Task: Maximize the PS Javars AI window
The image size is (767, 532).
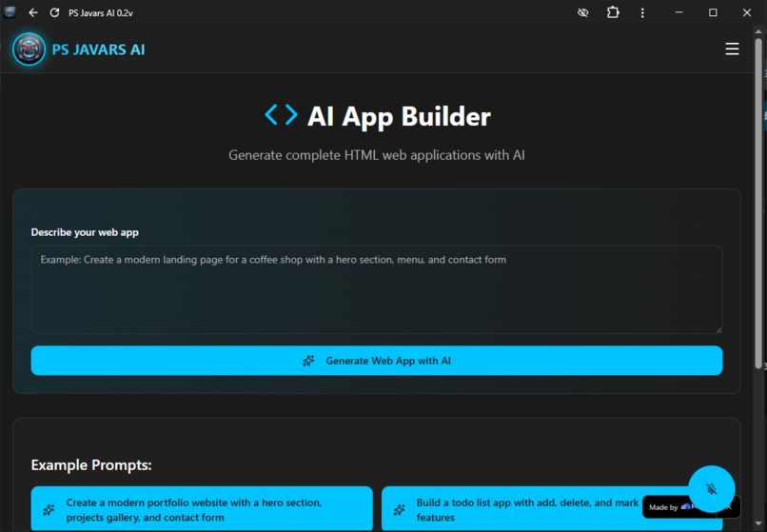Action: 713,12
